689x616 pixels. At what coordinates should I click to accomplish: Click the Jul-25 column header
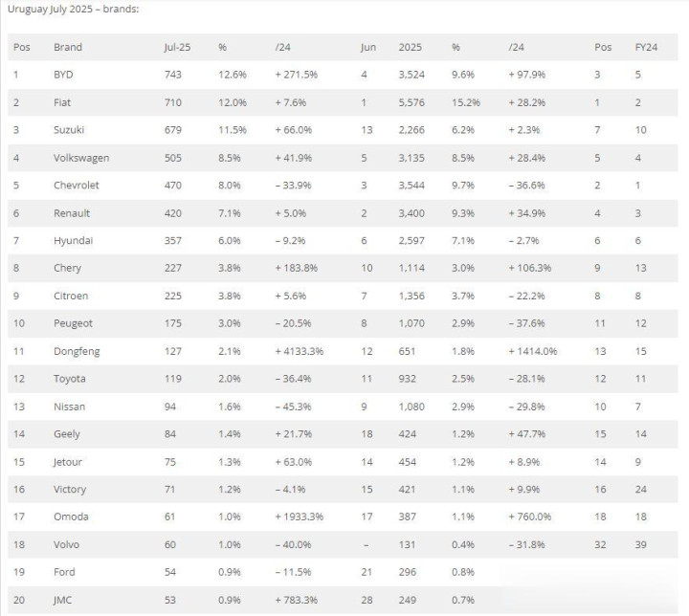(177, 47)
